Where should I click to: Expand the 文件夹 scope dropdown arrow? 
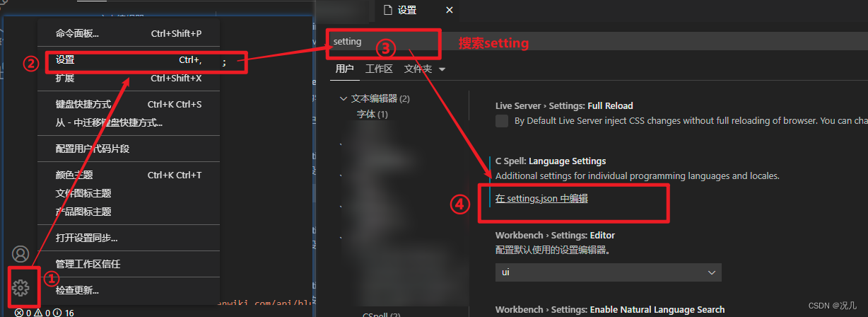(442, 69)
